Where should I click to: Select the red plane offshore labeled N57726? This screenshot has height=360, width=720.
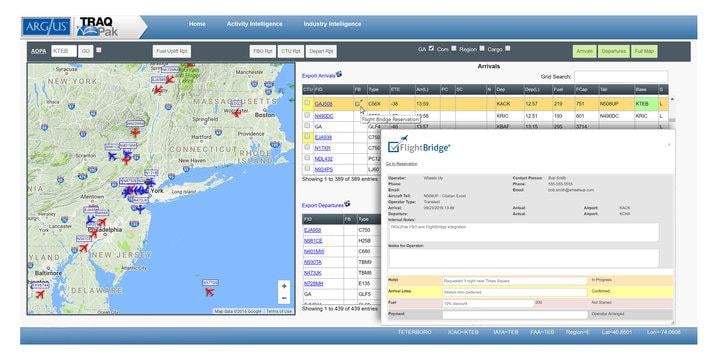tap(210, 292)
